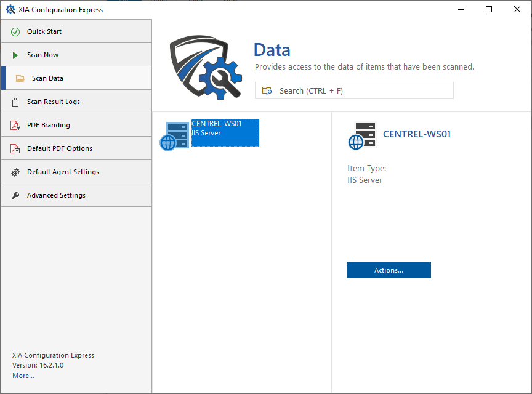The image size is (532, 394).
Task: Click the 'Provides access to the data' description
Action: coord(365,67)
